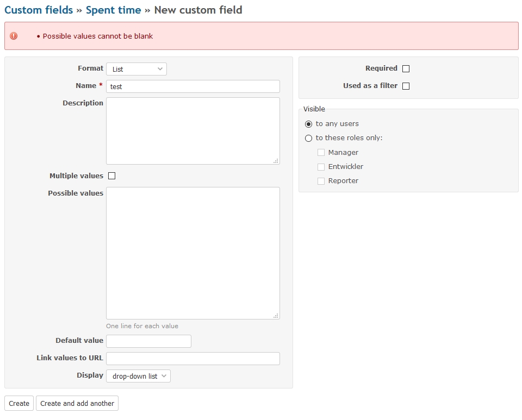Tick the Entwickler role checkbox
The image size is (522, 420).
click(321, 167)
